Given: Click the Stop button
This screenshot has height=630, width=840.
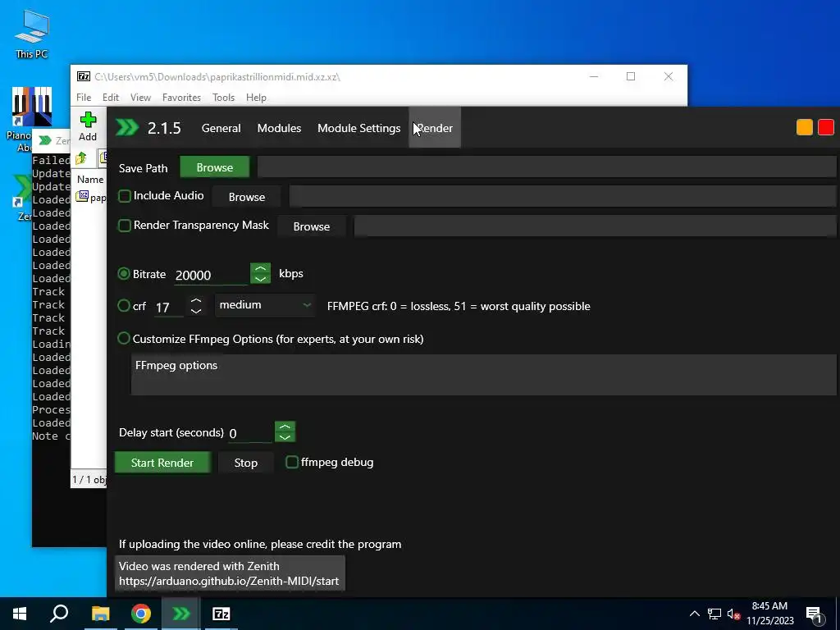Looking at the screenshot, I should tap(246, 463).
